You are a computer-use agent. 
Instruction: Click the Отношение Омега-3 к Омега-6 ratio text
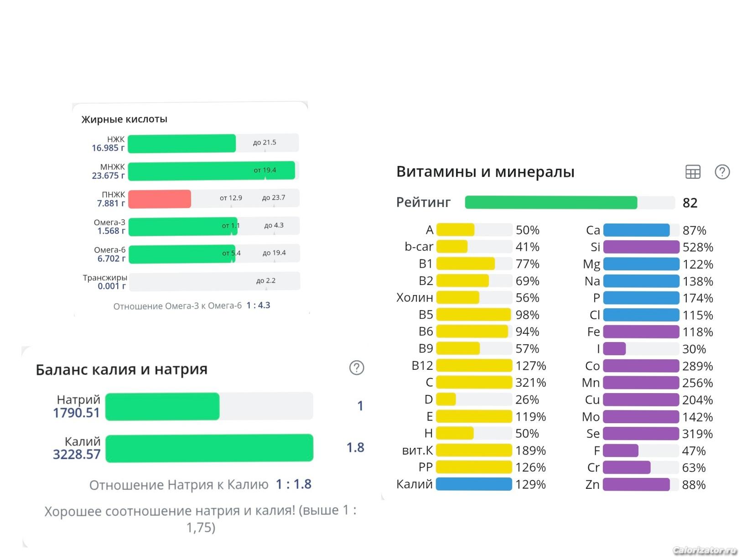192,306
